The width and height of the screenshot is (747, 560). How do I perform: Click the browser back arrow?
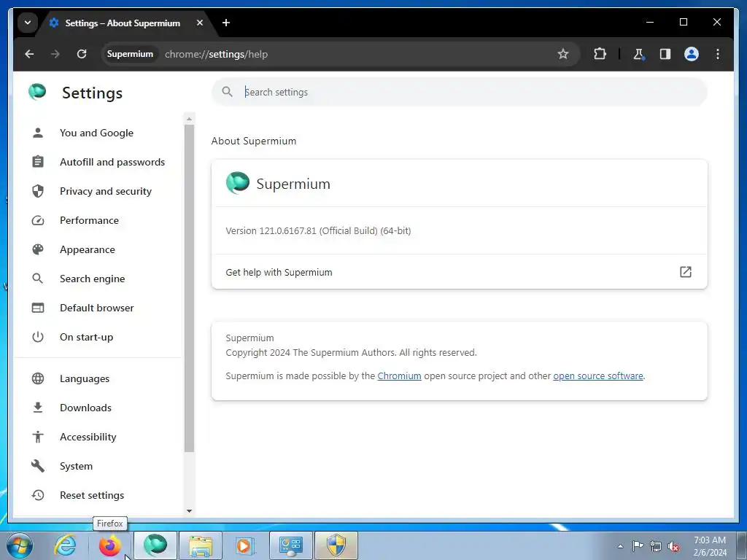[x=29, y=54]
